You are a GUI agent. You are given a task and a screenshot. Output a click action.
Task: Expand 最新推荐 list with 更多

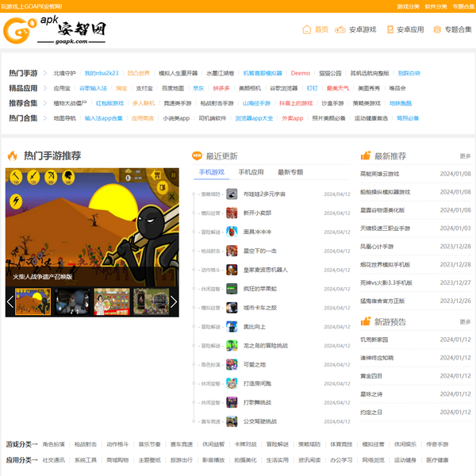(x=465, y=156)
